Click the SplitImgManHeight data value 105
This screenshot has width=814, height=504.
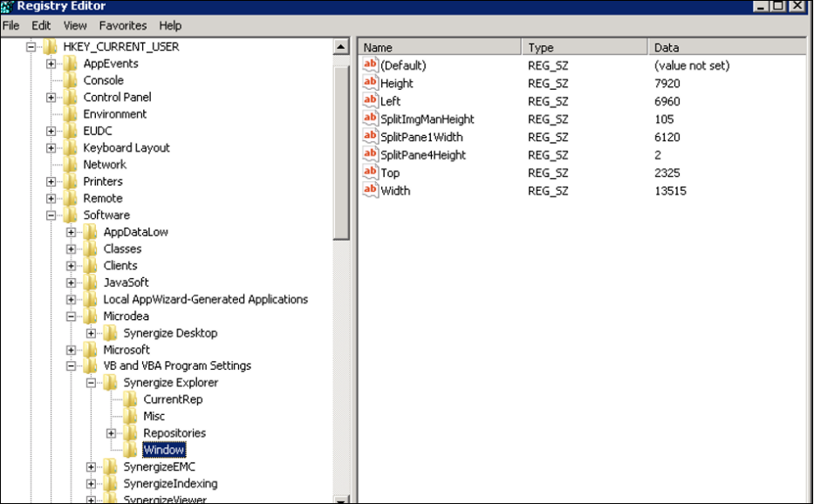pyautogui.click(x=664, y=119)
